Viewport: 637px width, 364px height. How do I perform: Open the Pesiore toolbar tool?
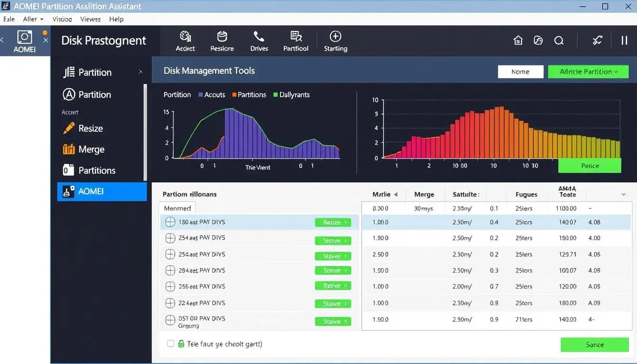(x=221, y=40)
